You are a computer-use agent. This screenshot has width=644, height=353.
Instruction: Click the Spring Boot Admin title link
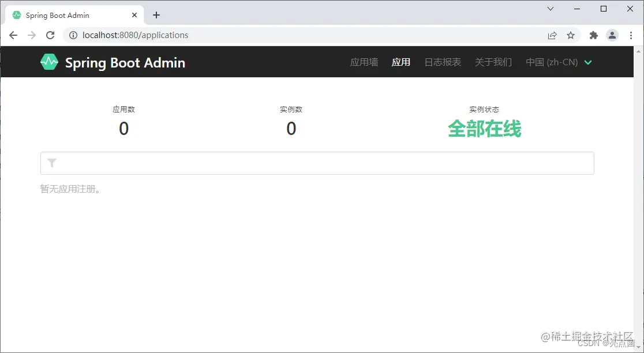coord(125,63)
